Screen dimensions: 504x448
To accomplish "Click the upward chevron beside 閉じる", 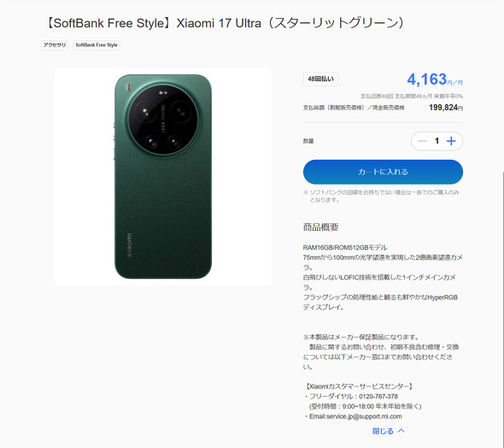I will 401,430.
